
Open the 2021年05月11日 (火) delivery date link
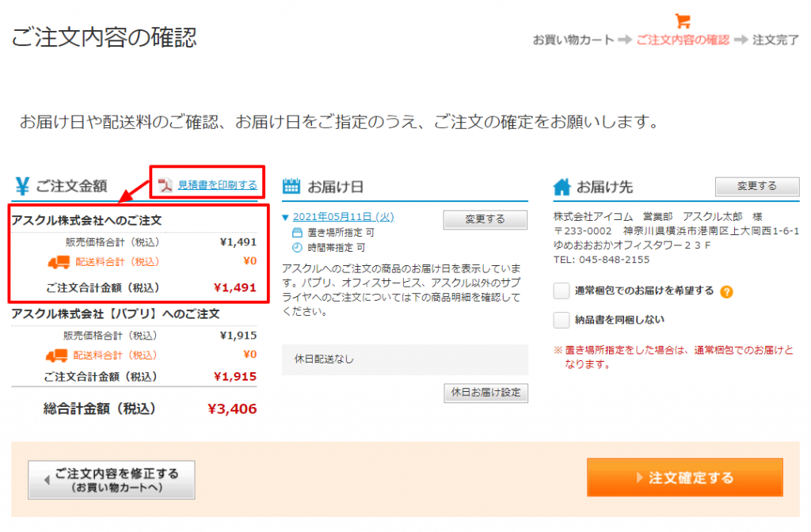(344, 217)
